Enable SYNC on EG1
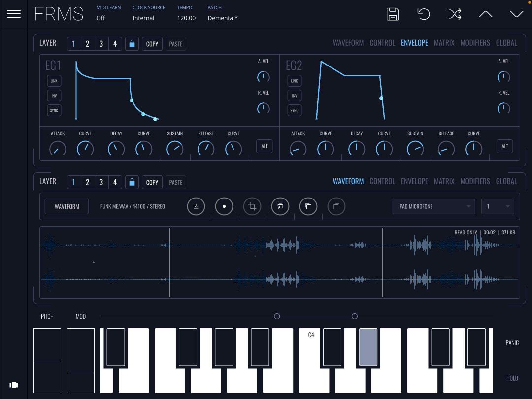 pyautogui.click(x=54, y=110)
